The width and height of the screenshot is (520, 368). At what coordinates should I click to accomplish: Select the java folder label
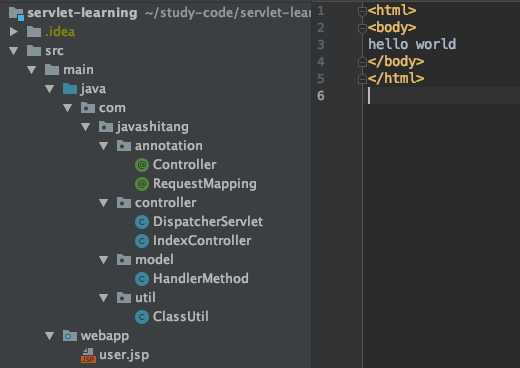pos(93,89)
